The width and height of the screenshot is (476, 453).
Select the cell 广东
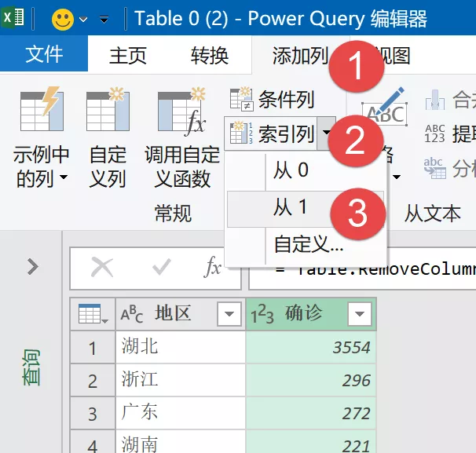(x=181, y=413)
